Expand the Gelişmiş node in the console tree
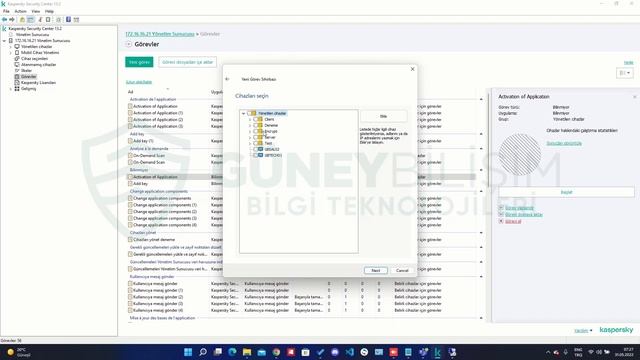This screenshot has height=360, width=640. (x=11, y=89)
